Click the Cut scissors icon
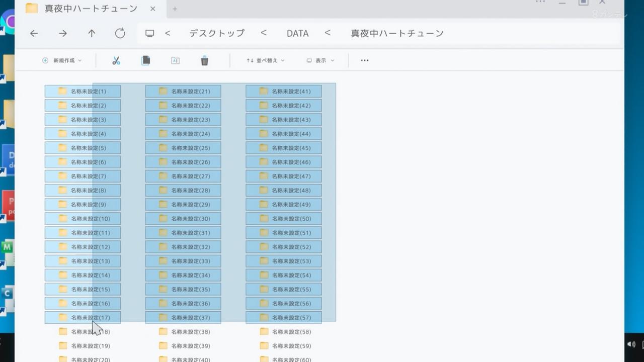Viewport: 644px width, 362px height. click(x=116, y=61)
